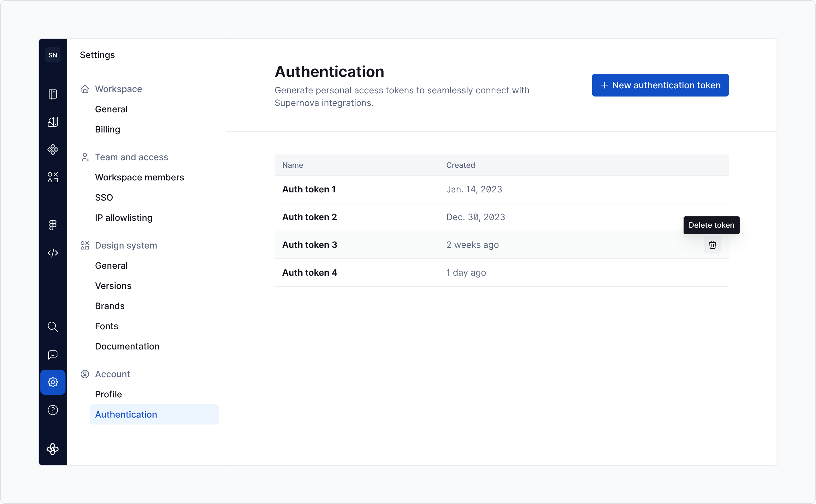Expand the Workspace settings section

click(x=118, y=89)
